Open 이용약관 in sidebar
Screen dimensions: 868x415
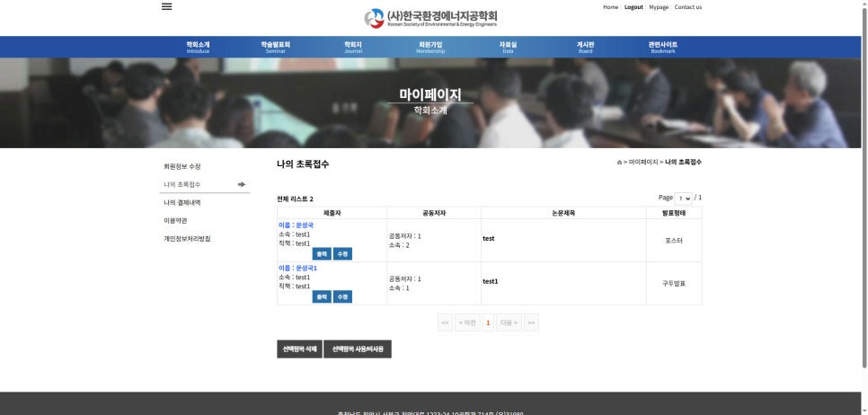click(175, 221)
